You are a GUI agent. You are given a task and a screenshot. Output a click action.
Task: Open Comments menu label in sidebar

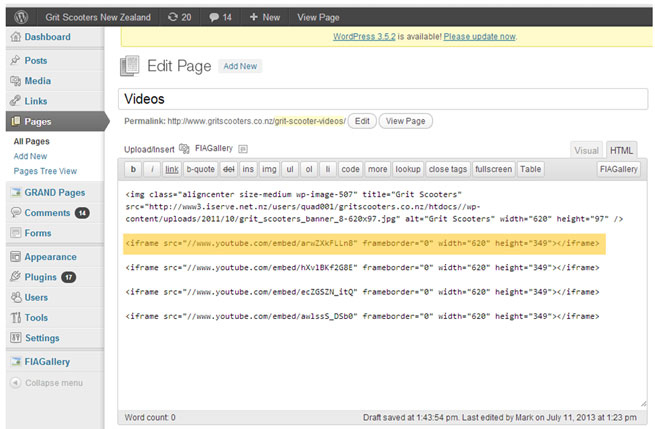(x=47, y=213)
